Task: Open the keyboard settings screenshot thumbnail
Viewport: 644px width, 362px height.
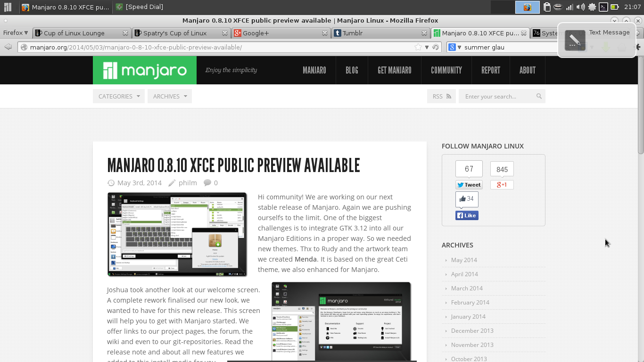Action: point(177,234)
